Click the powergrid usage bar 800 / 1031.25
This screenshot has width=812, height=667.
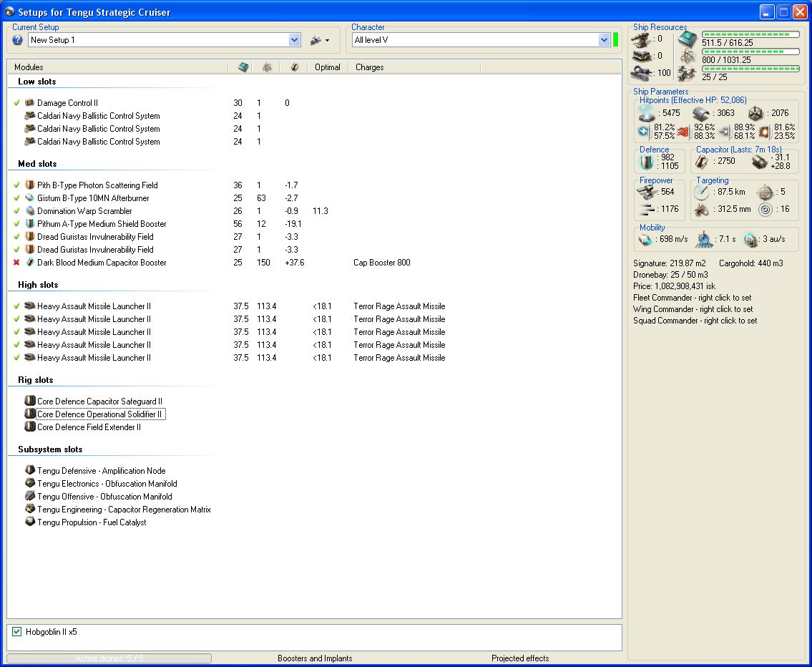click(750, 52)
